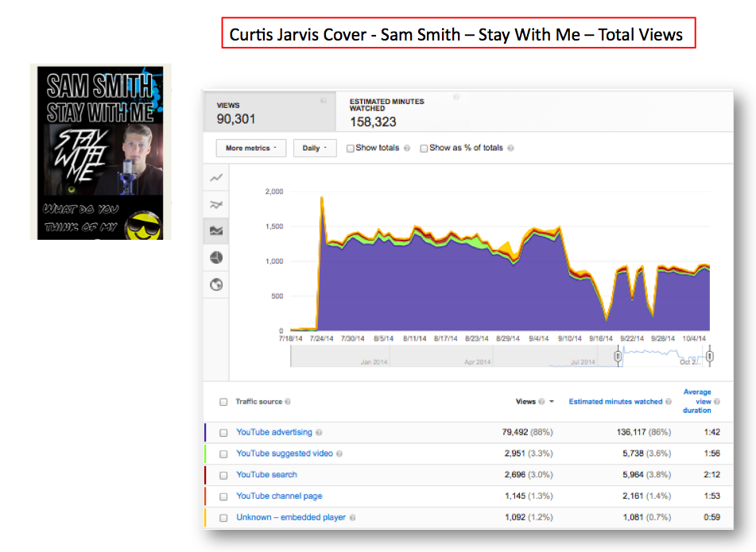Open the Daily interval dropdown
This screenshot has height=552, width=756.
click(x=314, y=148)
